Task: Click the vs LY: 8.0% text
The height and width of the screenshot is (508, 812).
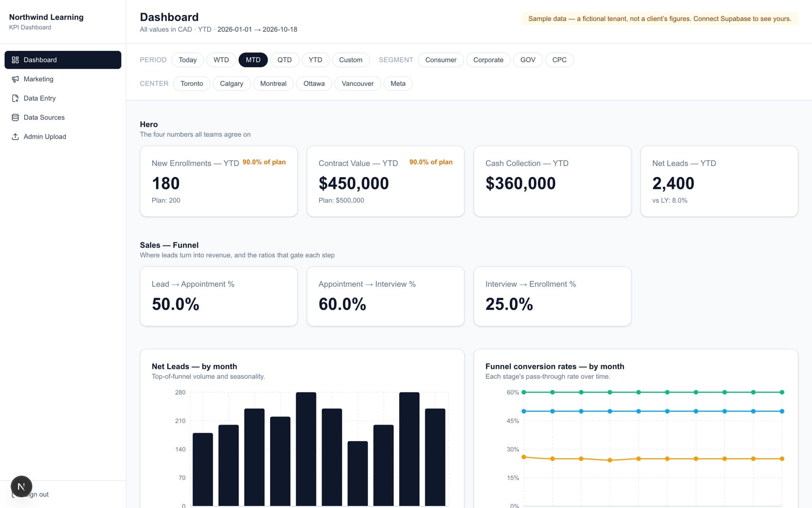Action: (x=670, y=200)
